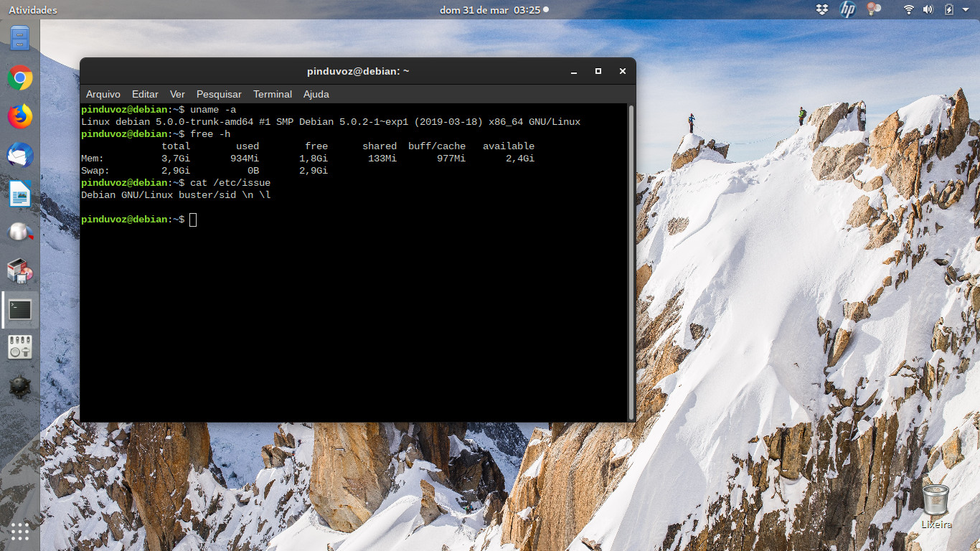This screenshot has height=551, width=980.
Task: Click the terminal vertical scrollbar
Action: (x=631, y=263)
